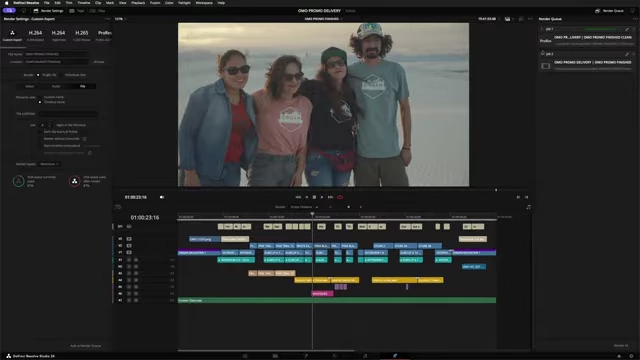Toggle the Render Queue panel button

pos(609,11)
